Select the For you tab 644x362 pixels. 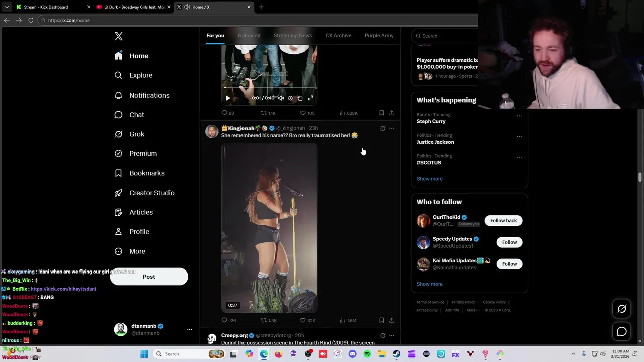[x=215, y=35]
